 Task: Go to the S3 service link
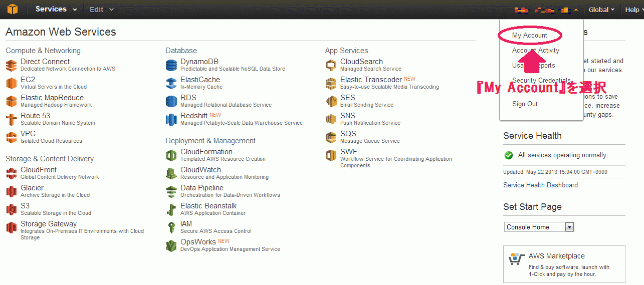click(25, 206)
